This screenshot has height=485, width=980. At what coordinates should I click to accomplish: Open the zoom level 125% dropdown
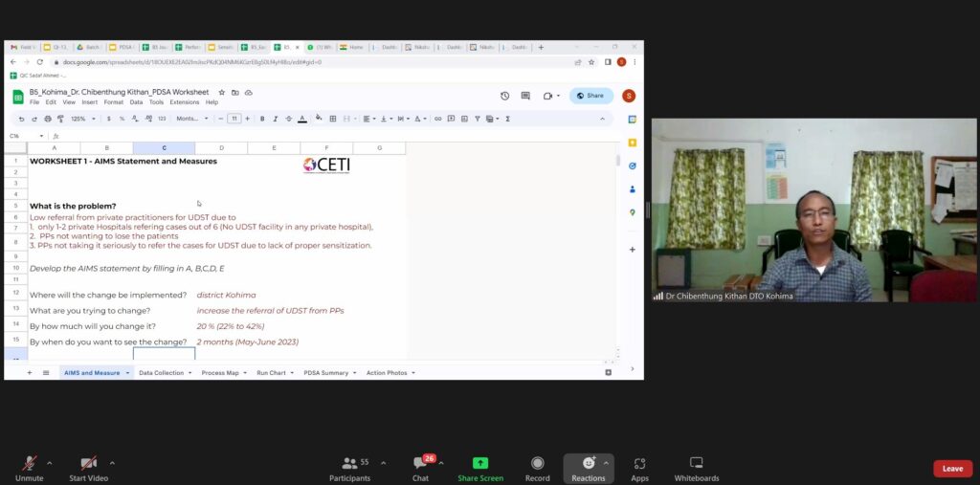click(x=81, y=119)
